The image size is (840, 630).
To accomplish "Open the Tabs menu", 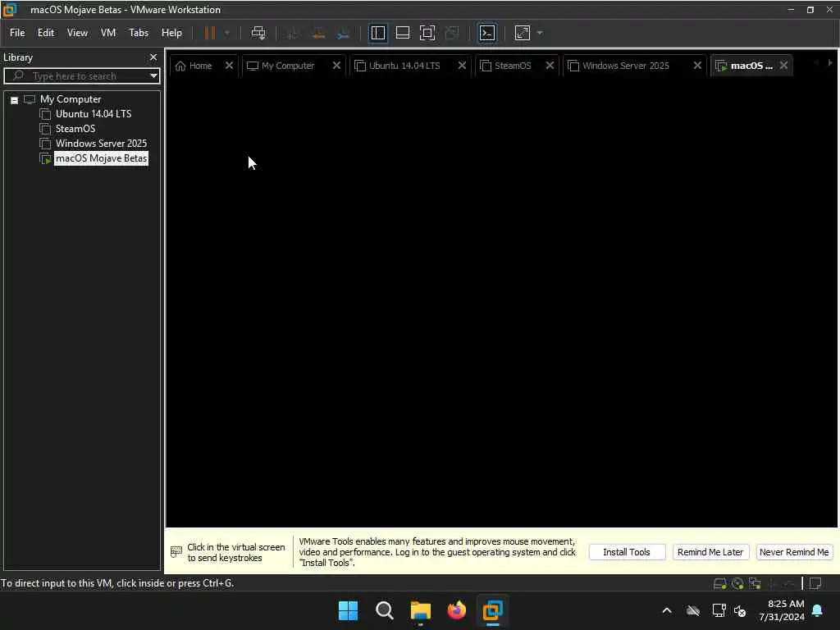I will tap(138, 33).
